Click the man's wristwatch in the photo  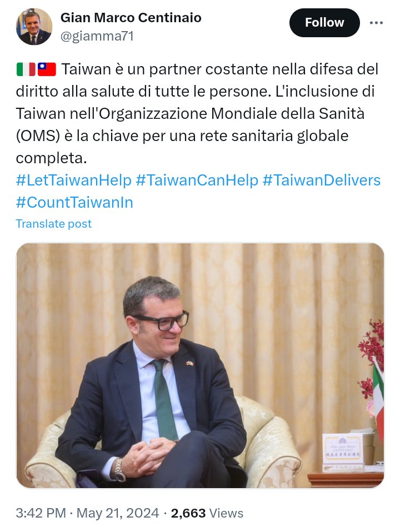118,470
